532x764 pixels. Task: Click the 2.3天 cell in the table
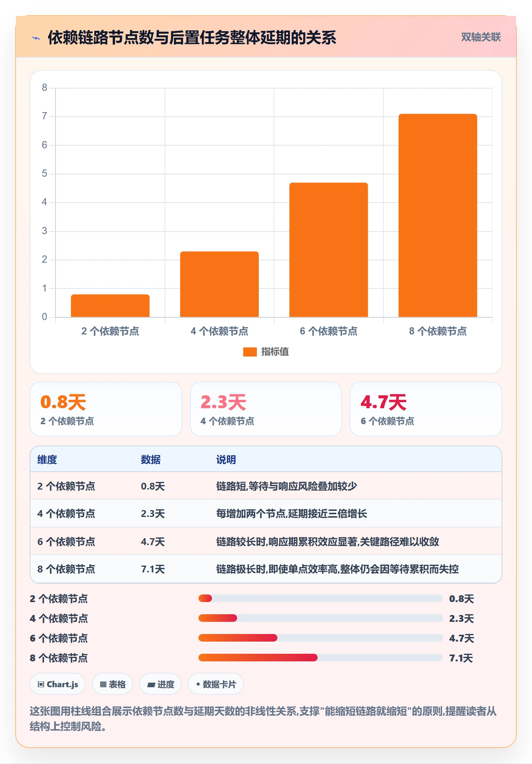(x=153, y=514)
